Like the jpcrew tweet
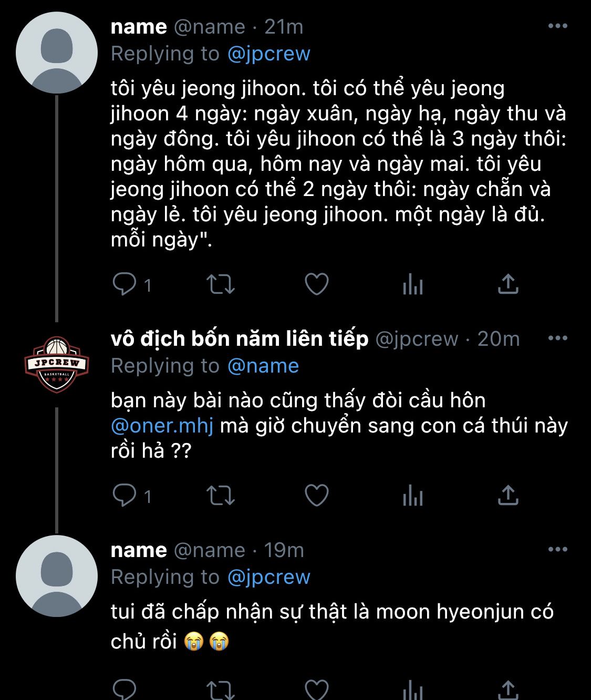This screenshot has width=591, height=700. click(317, 496)
